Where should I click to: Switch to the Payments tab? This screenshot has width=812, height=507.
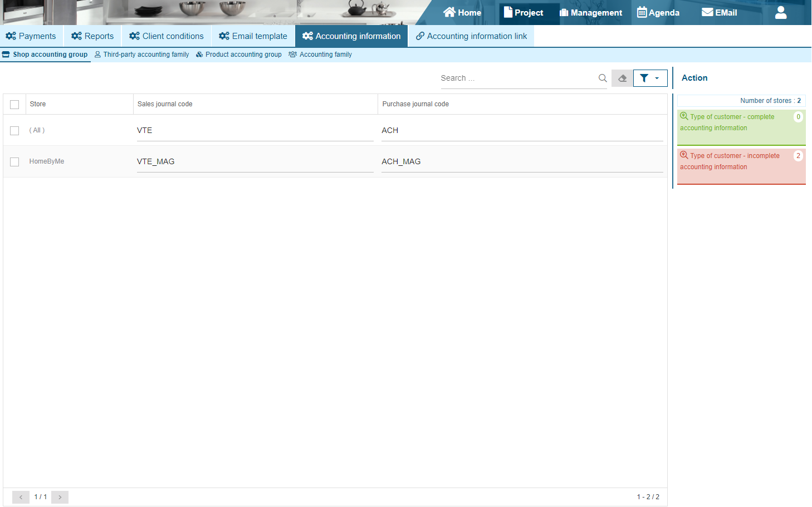coord(31,36)
